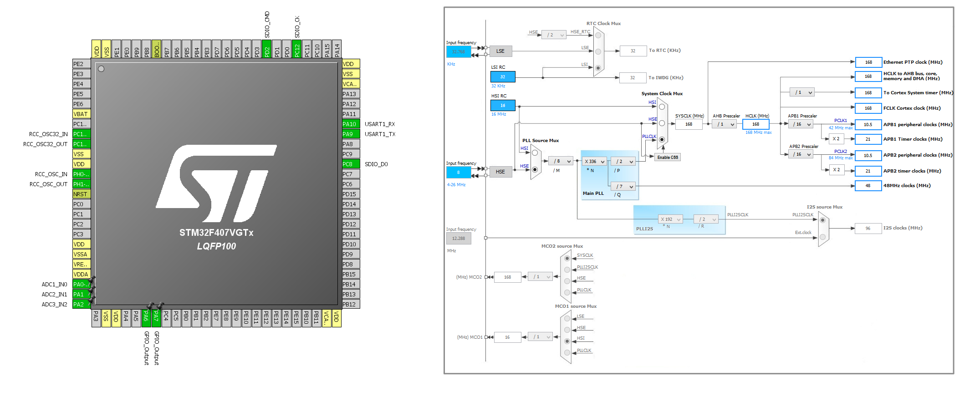The width and height of the screenshot is (980, 397).
Task: Click the yellow BOOT0 pin on the top row
Action: point(157,49)
